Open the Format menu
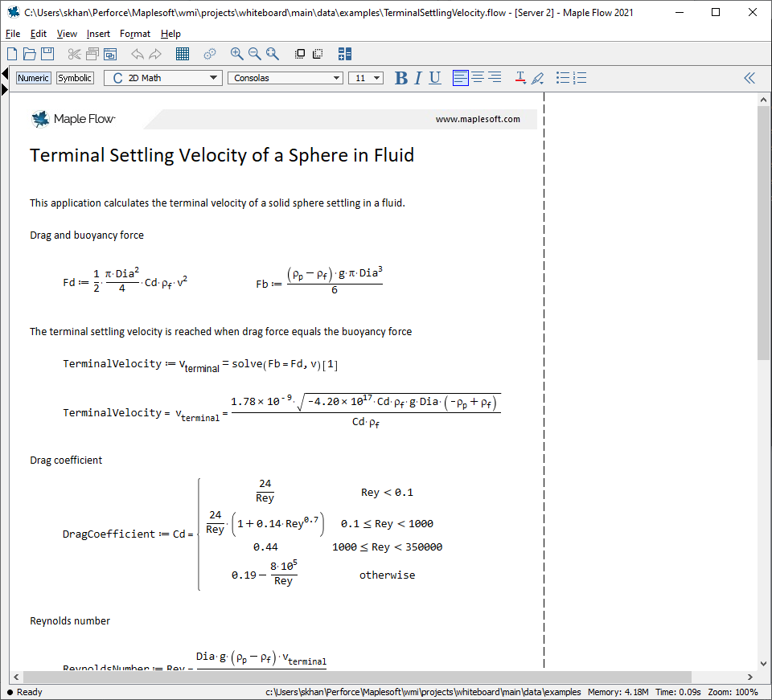This screenshot has width=772, height=700. 135,34
